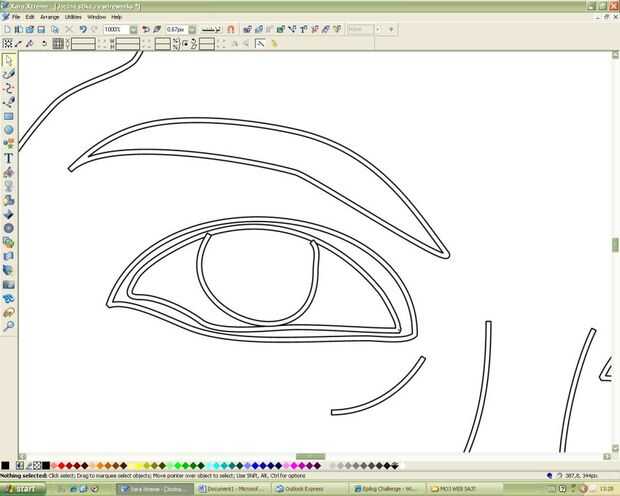The image size is (620, 496).
Task: Click the Xara Xtreme taskbar button
Action: [x=156, y=489]
